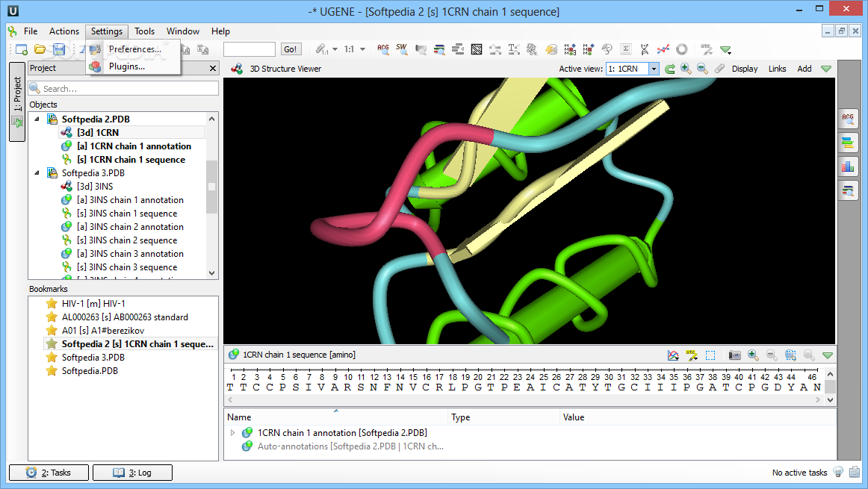Click the Build dotplot toolbar icon
The image size is (868, 489).
click(476, 49)
